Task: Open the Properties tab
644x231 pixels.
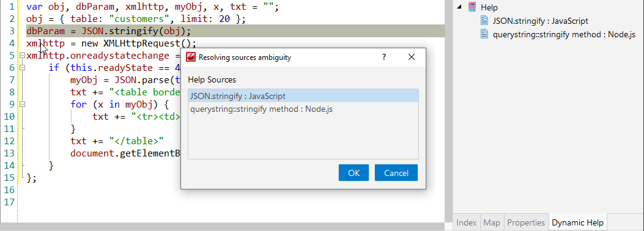Action: (x=526, y=223)
